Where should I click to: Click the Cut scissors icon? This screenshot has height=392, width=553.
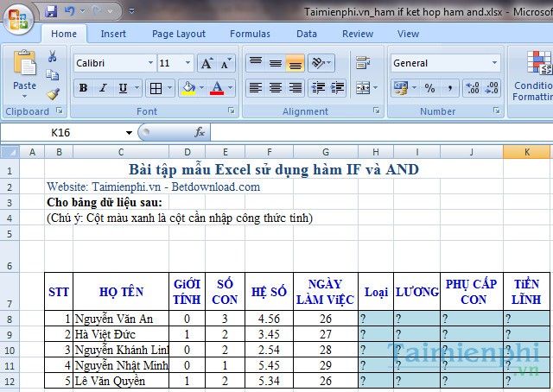coord(53,56)
